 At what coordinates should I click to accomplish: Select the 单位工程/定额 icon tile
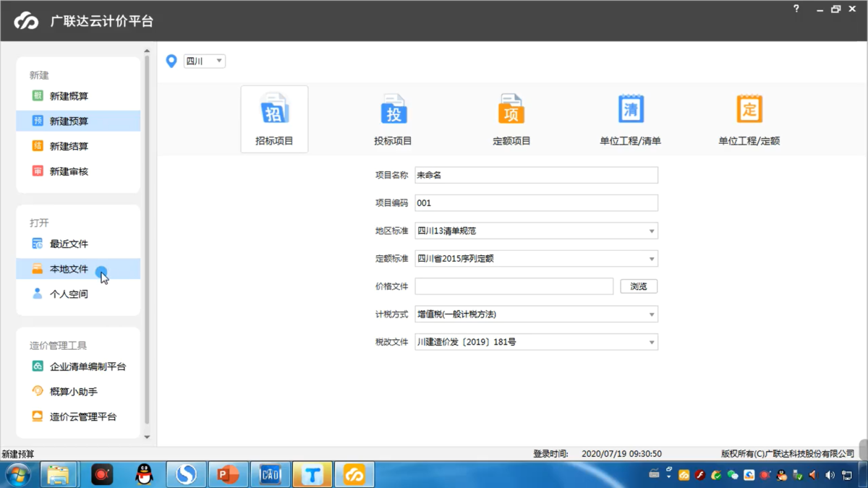[x=749, y=119]
